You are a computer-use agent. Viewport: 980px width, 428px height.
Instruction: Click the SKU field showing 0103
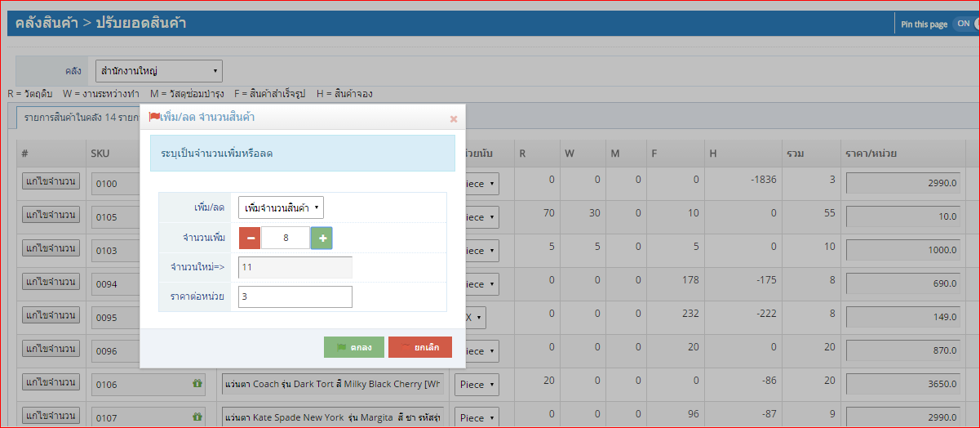[116, 251]
